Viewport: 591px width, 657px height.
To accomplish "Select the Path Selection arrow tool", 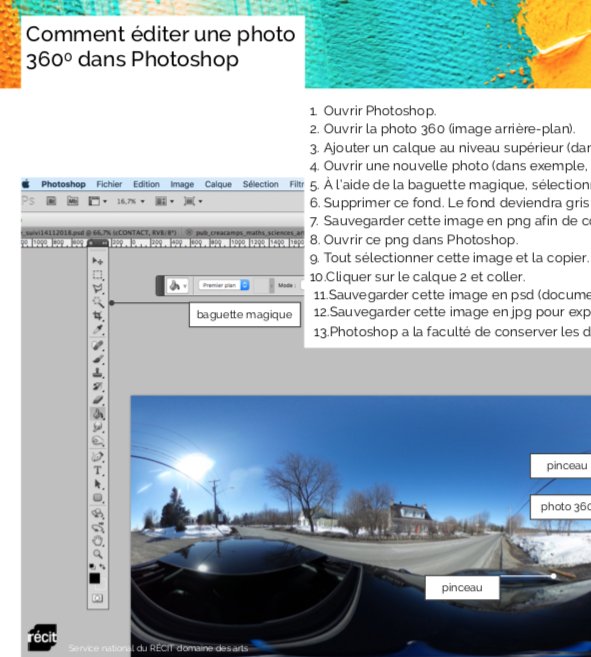I will [98, 484].
